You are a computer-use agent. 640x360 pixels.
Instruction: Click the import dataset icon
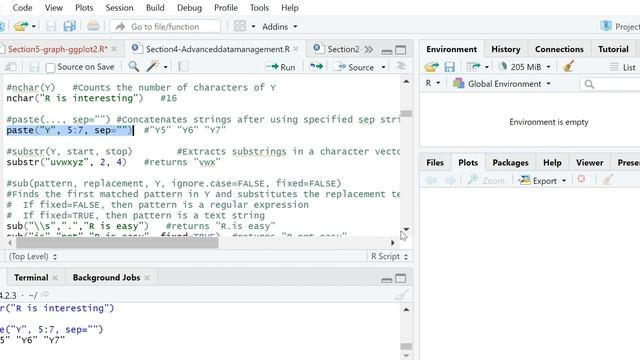(473, 67)
